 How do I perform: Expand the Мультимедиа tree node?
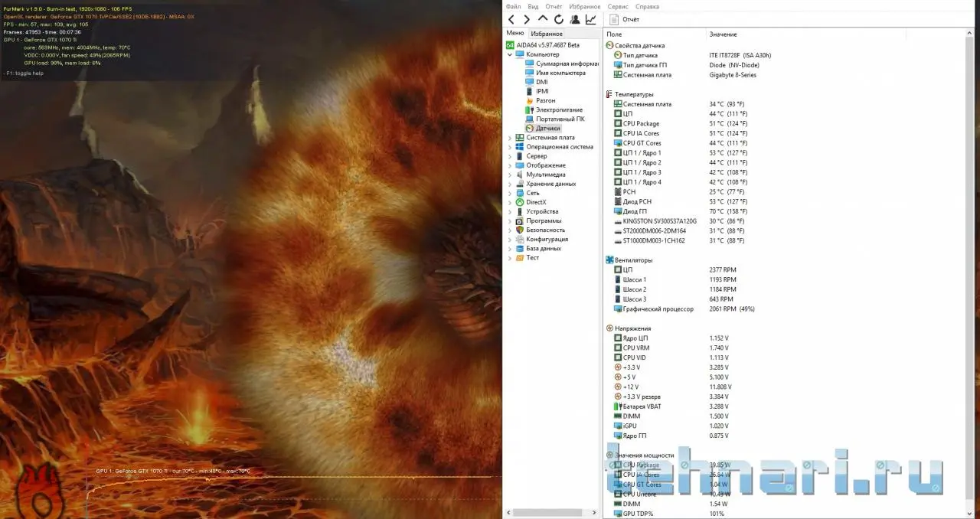click(510, 175)
